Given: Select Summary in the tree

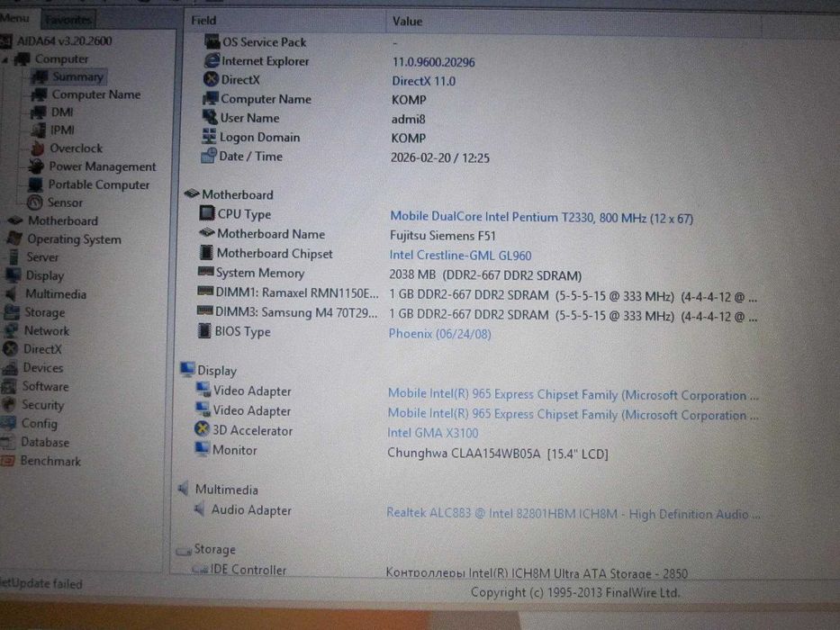Looking at the screenshot, I should (x=77, y=76).
